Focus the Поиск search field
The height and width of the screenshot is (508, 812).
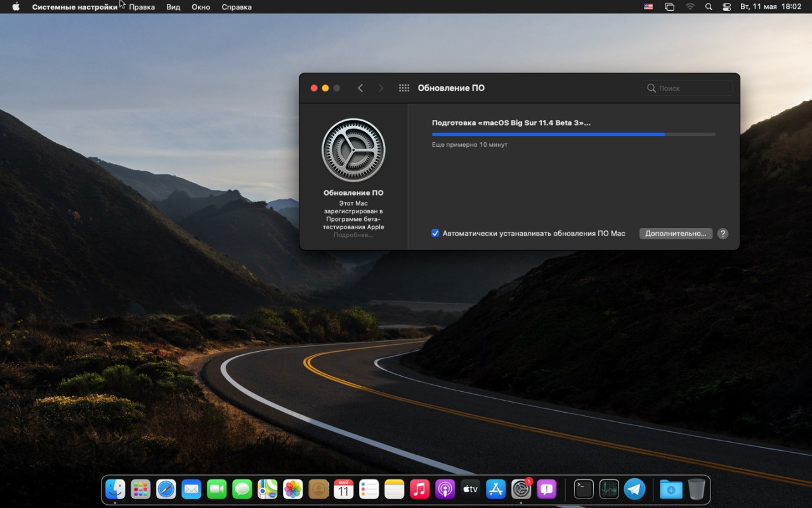click(688, 88)
